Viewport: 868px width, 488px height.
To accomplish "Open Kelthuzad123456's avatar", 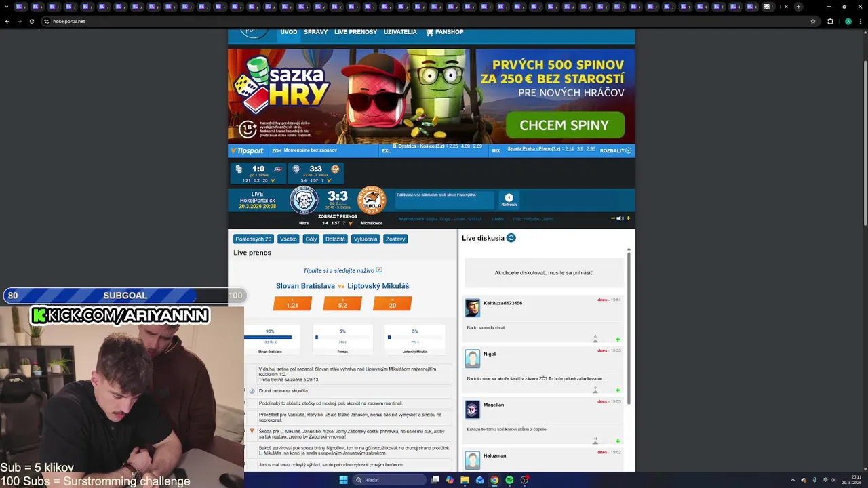I will coord(472,308).
